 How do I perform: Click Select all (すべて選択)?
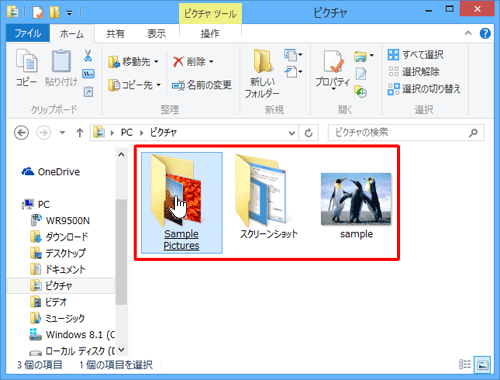tap(416, 55)
